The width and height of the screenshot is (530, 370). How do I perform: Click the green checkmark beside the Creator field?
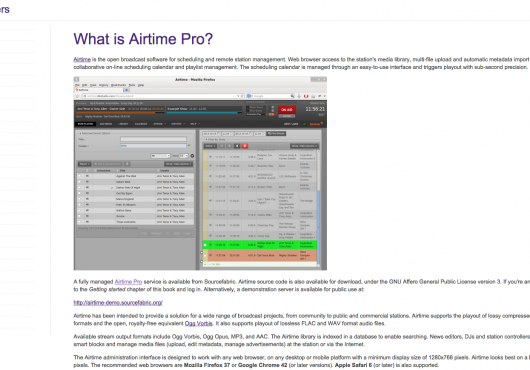(189, 146)
